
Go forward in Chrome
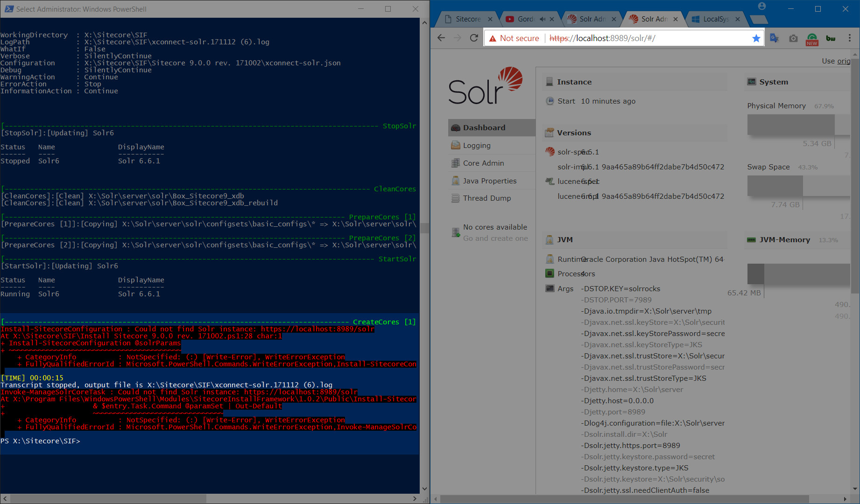point(458,38)
